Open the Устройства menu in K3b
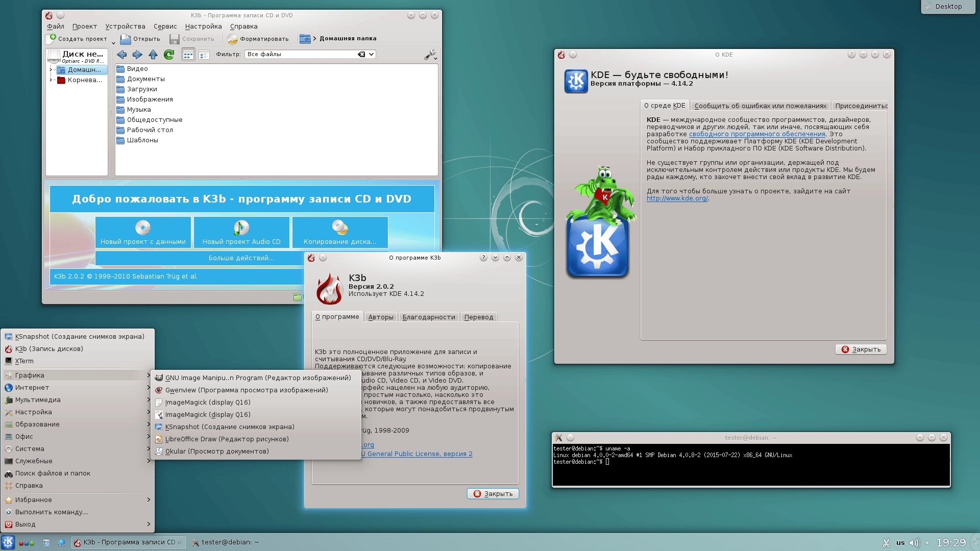The height and width of the screenshot is (551, 980). pyautogui.click(x=126, y=27)
